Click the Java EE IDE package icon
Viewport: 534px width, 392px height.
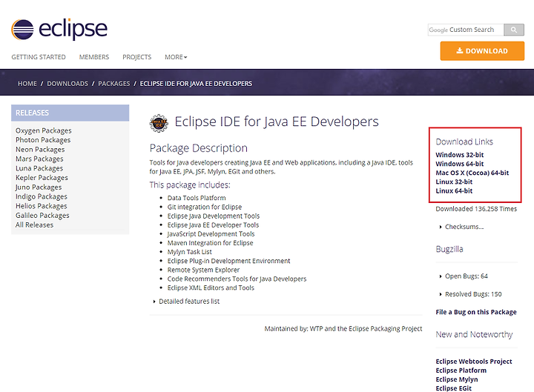[x=159, y=123]
